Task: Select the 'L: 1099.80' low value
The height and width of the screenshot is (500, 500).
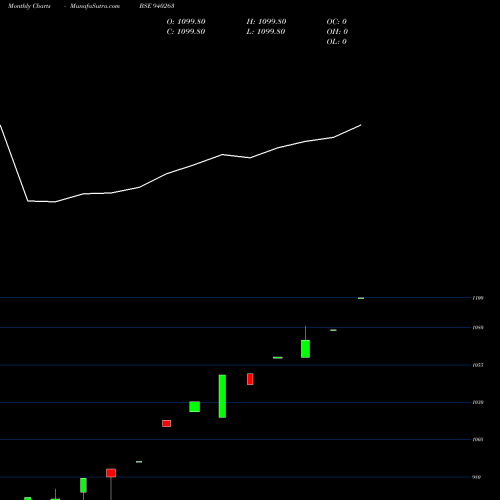Action: [266, 32]
